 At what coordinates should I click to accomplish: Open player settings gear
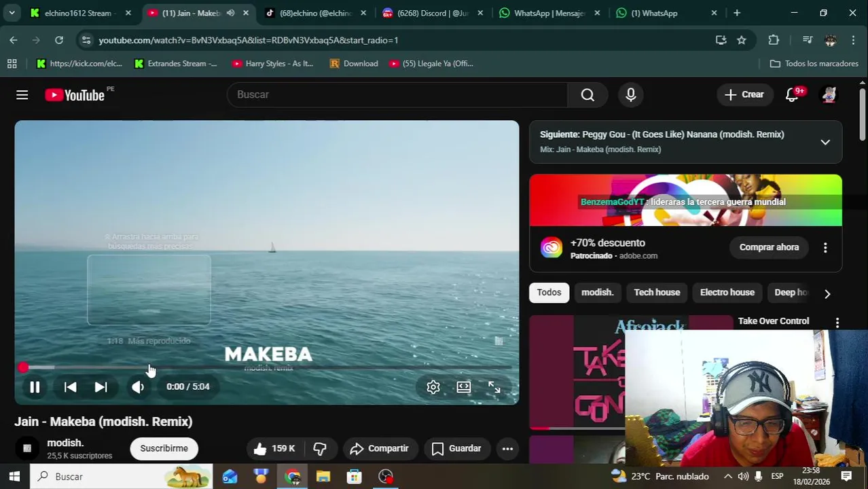433,387
